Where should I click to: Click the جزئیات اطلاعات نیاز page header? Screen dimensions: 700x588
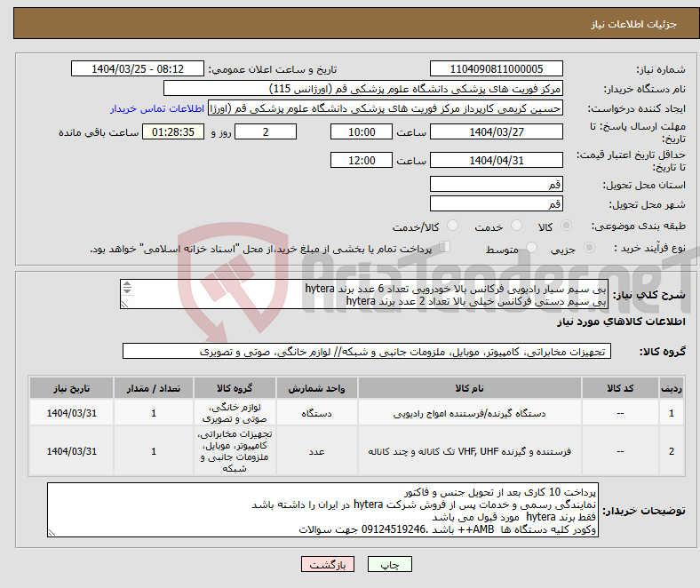[634, 24]
